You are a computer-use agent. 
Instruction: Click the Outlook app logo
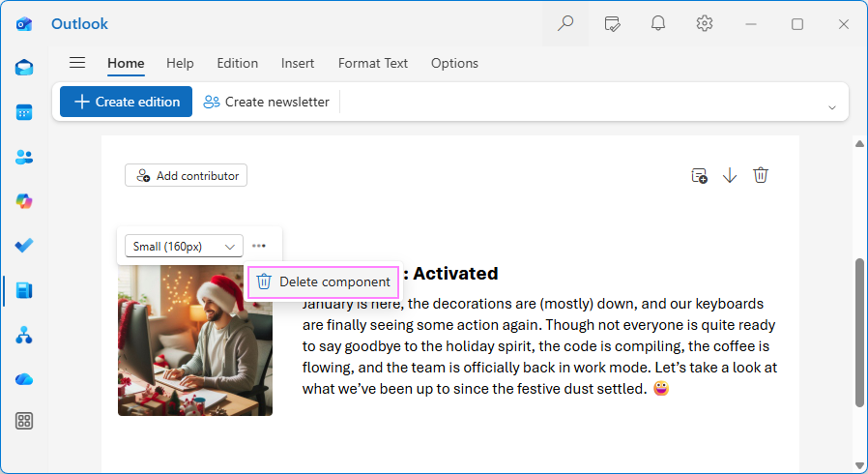(24, 24)
